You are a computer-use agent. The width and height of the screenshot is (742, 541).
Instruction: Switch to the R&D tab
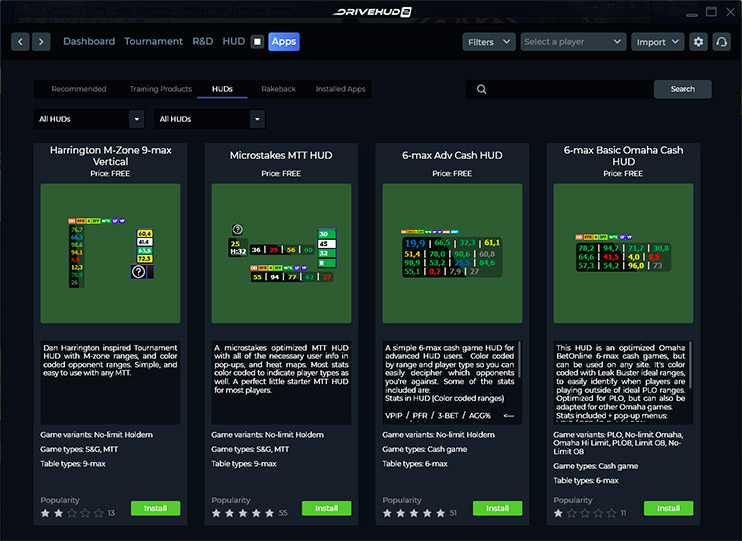pos(203,42)
